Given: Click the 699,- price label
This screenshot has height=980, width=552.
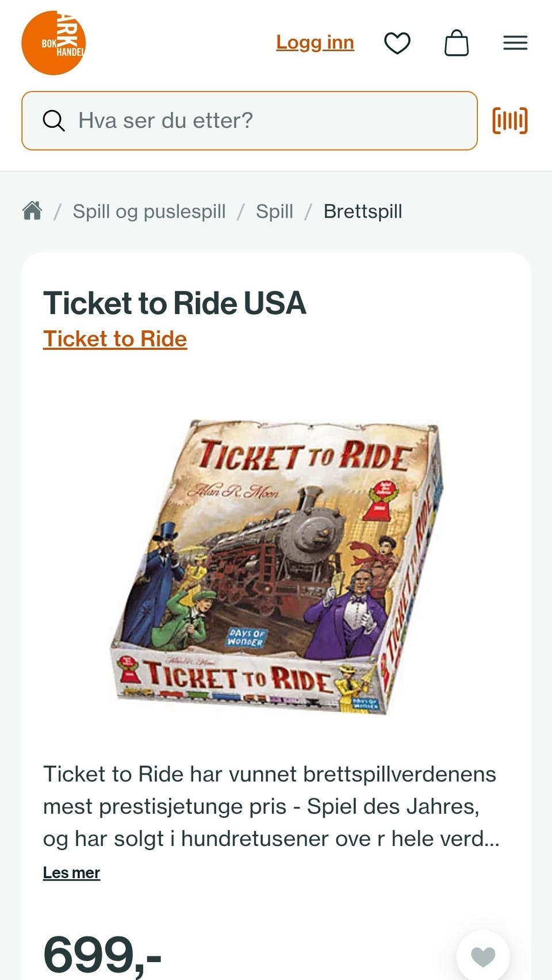Looking at the screenshot, I should (102, 954).
